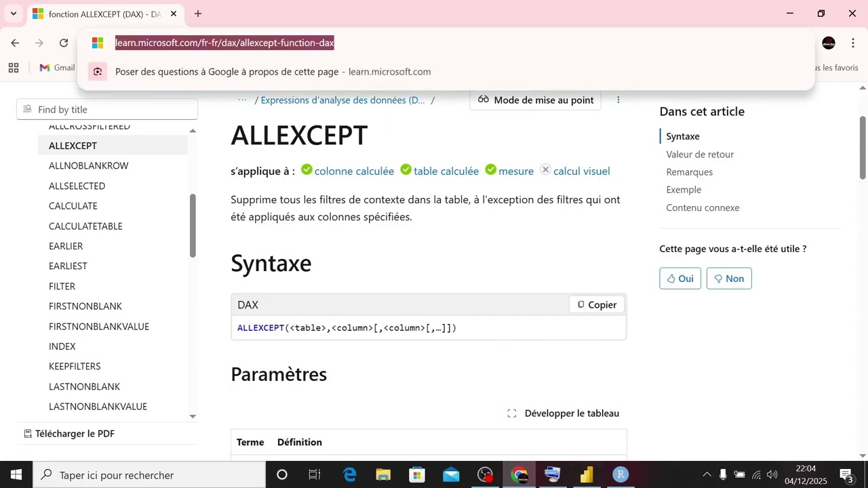Image resolution: width=868 pixels, height=488 pixels.
Task: Open the table calculée link
Action: [x=446, y=171]
